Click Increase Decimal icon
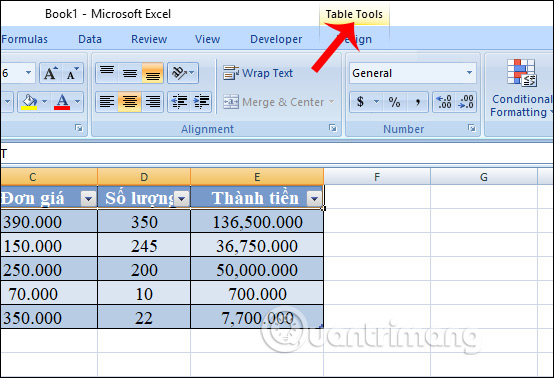The width and height of the screenshot is (554, 378). [x=444, y=102]
